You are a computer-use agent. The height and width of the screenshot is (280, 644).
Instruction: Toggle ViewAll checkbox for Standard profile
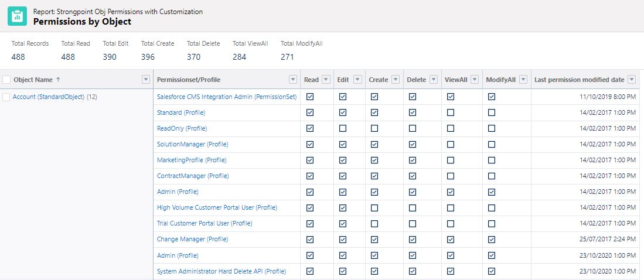tap(451, 112)
